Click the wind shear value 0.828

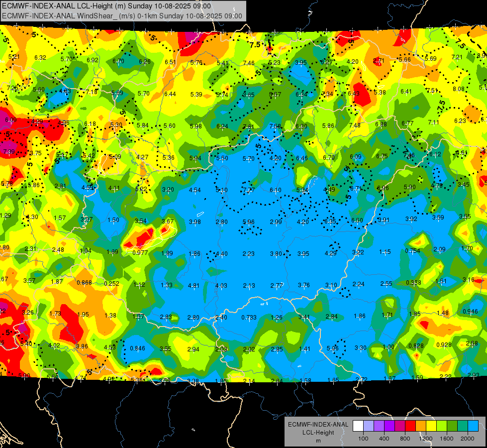(416, 346)
